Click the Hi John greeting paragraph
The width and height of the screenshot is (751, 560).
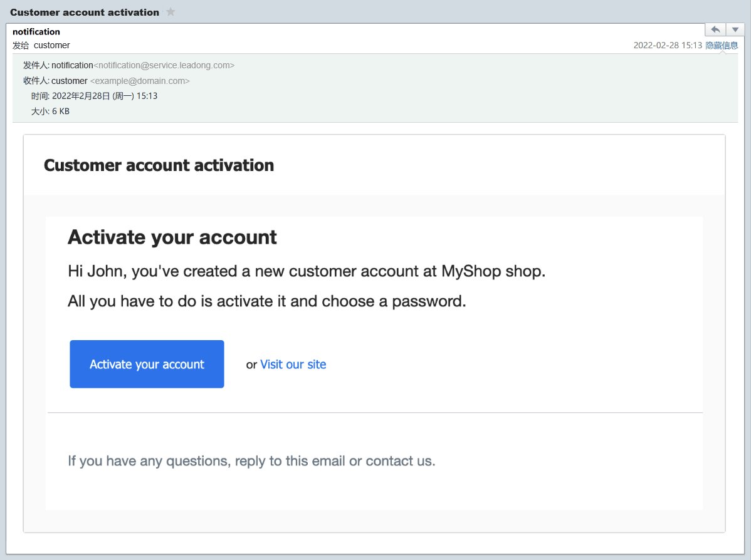point(306,271)
